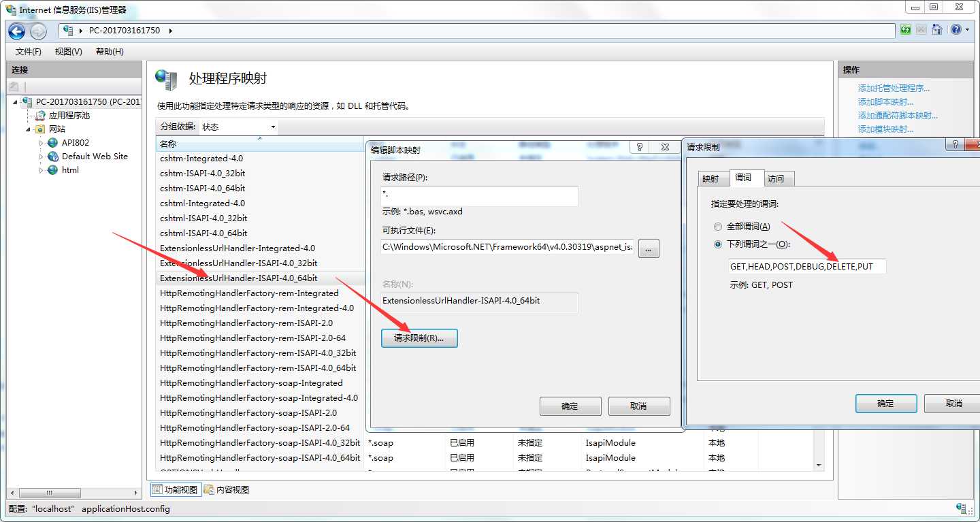Viewport: 980px width, 522px height.
Task: Click the verbs field with GET,HEAD,POST
Action: coord(807,267)
